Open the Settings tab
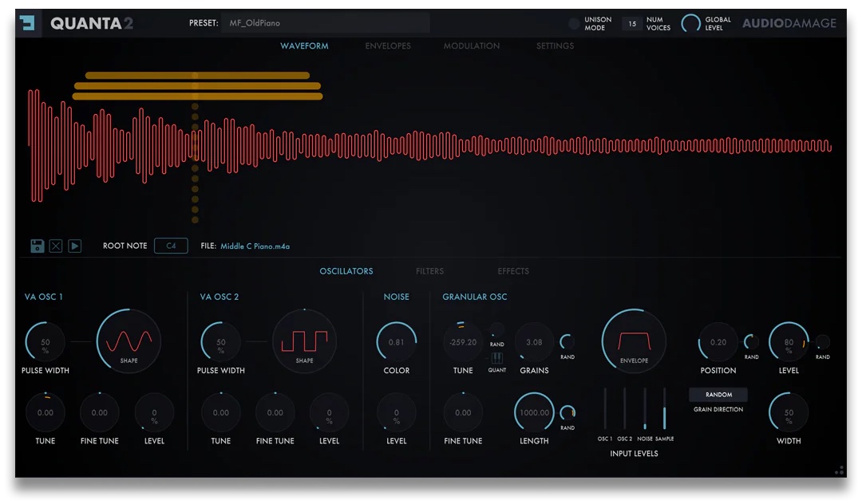This screenshot has width=862, height=504. tap(555, 46)
